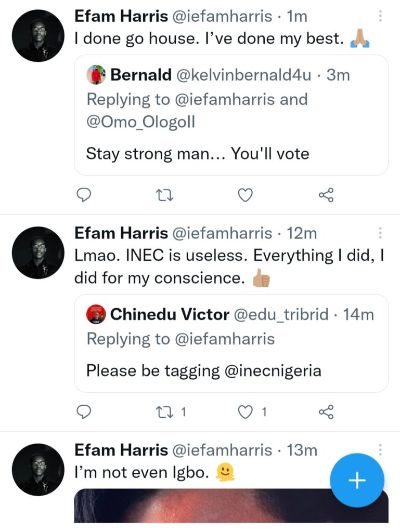Viewport: 400px width, 532px height.
Task: Like the "INEC is useless" tweet
Action: coord(245,412)
